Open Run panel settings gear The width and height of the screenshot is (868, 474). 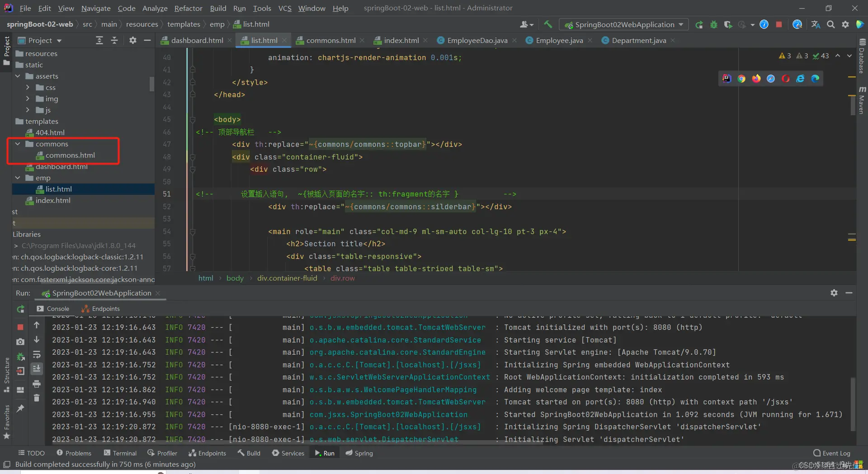click(834, 293)
